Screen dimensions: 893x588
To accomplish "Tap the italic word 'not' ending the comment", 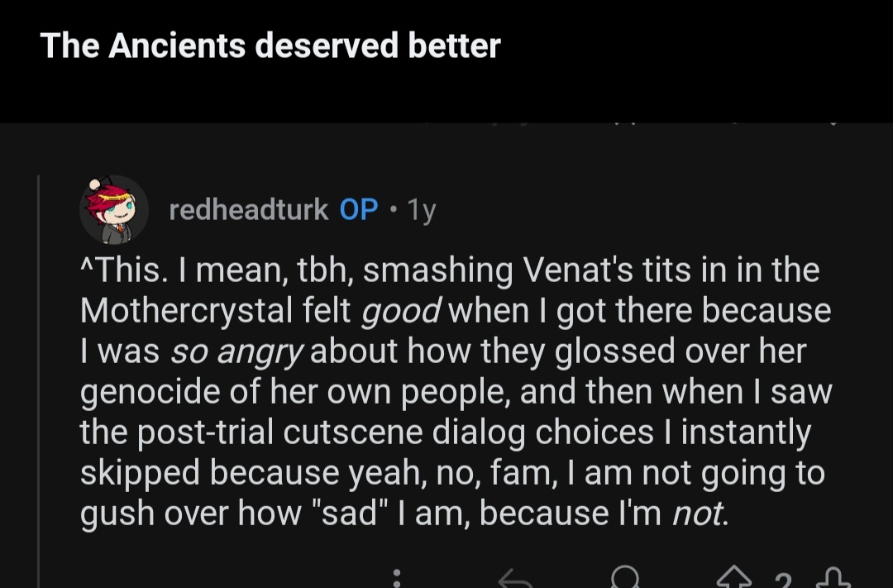I will pyautogui.click(x=700, y=514).
